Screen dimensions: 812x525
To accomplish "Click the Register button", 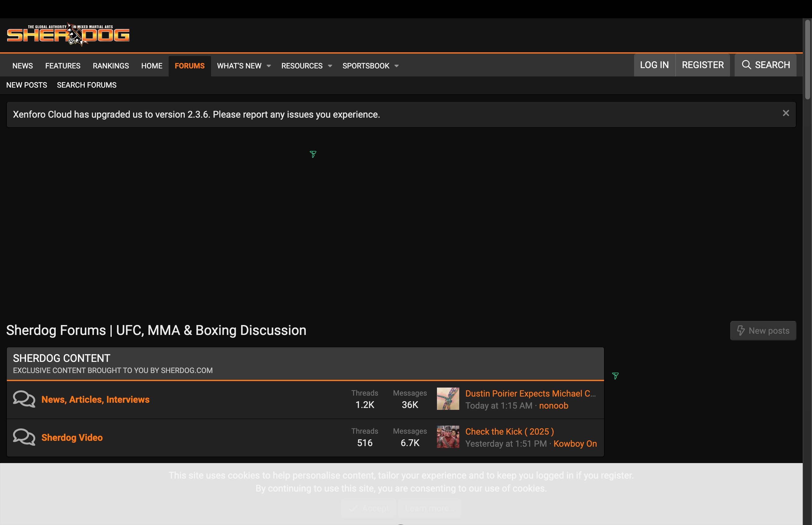I will pyautogui.click(x=703, y=65).
